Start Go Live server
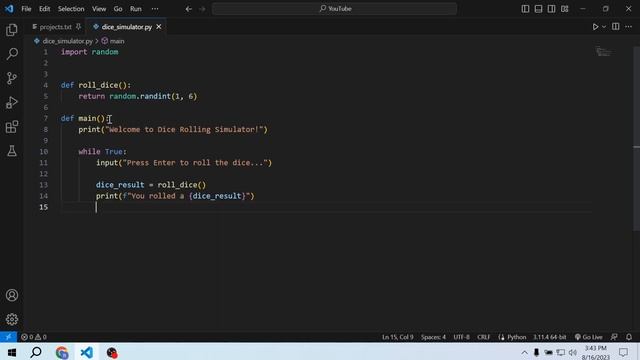The image size is (640, 360). pyautogui.click(x=589, y=337)
